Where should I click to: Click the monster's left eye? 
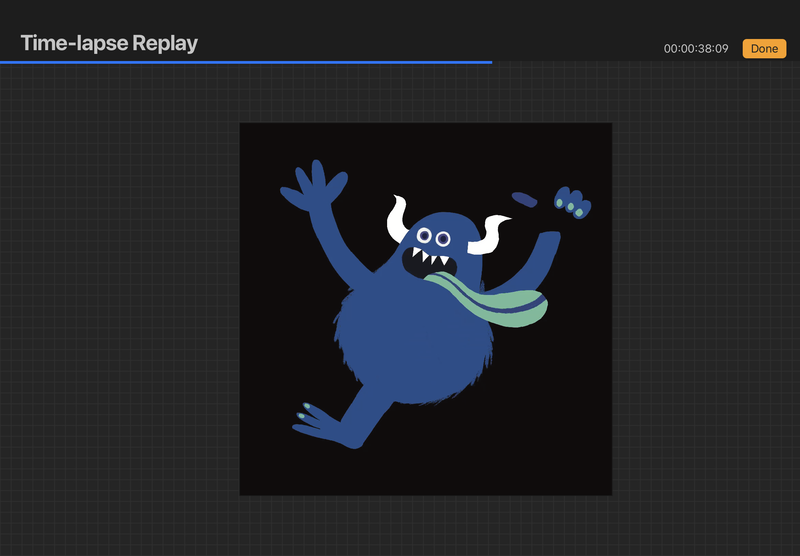pos(424,235)
